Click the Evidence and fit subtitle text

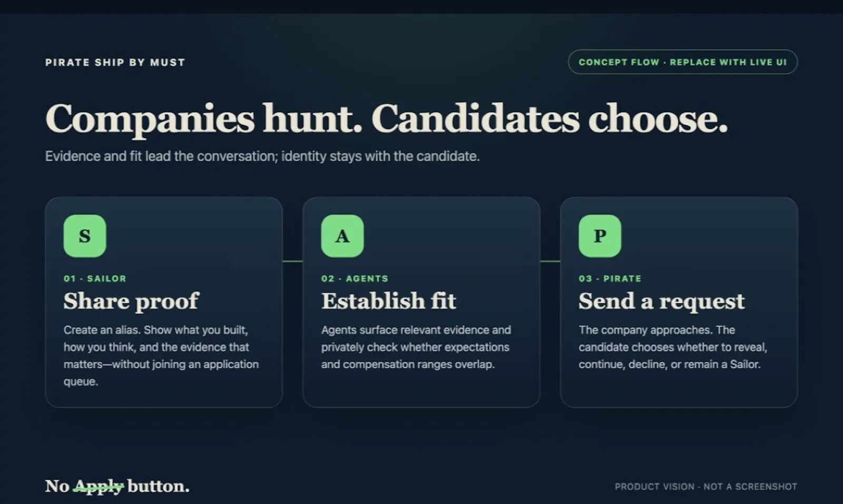pos(262,156)
